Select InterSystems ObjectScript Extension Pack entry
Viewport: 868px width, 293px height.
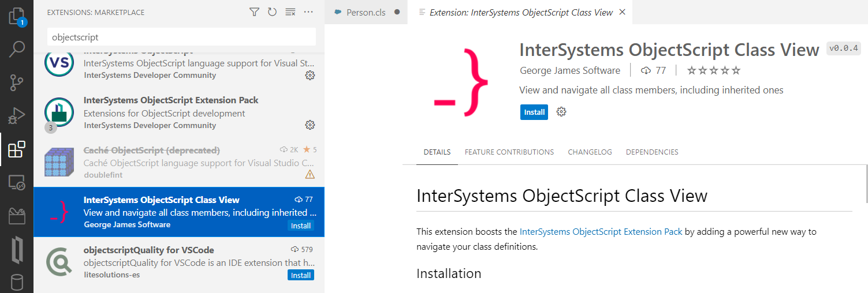point(179,112)
